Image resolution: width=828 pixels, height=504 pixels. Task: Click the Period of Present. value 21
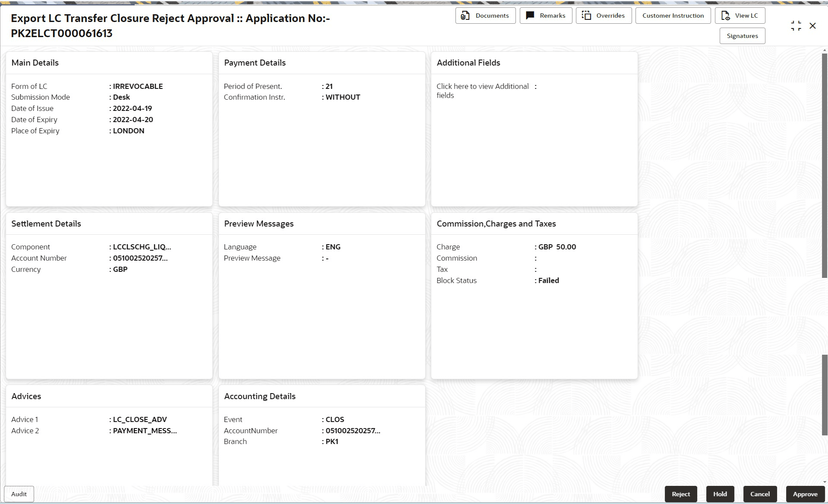point(329,86)
